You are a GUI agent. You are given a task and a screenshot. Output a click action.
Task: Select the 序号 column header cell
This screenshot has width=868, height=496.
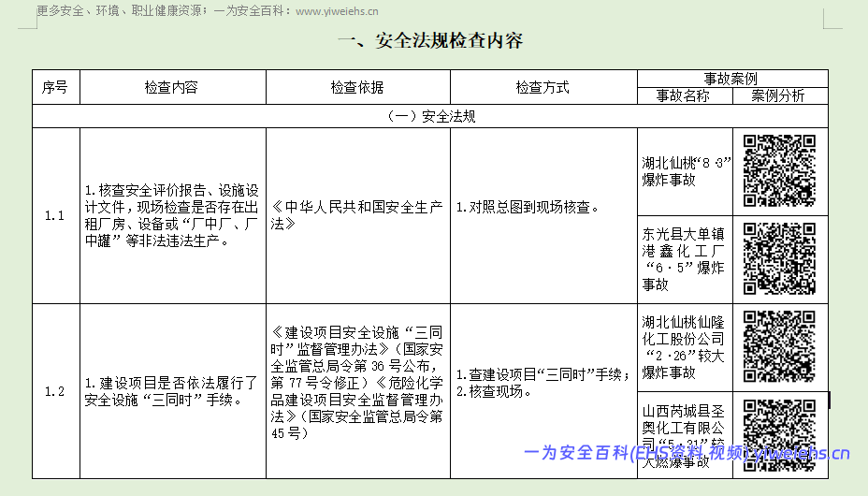[x=55, y=87]
